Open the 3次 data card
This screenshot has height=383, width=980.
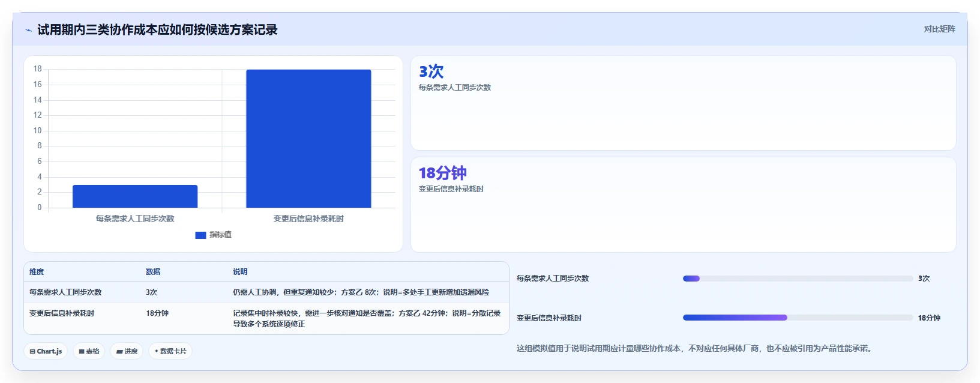683,103
